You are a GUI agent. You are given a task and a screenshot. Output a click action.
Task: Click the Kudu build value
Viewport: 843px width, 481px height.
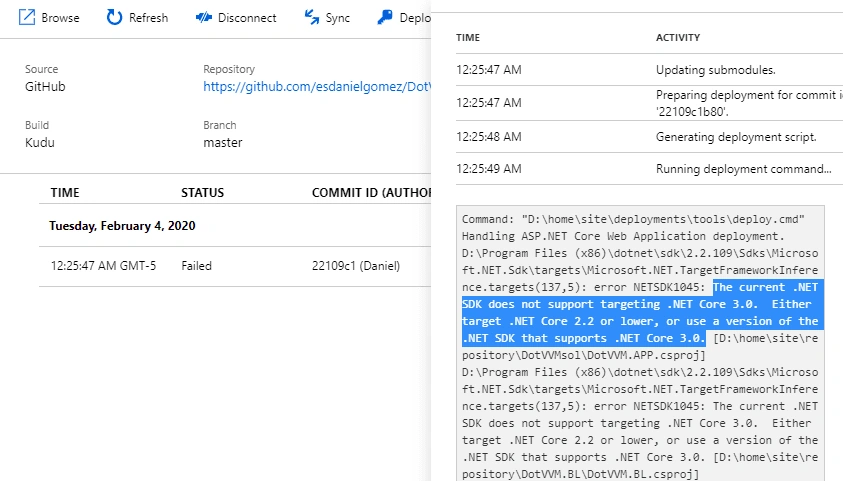click(x=40, y=142)
